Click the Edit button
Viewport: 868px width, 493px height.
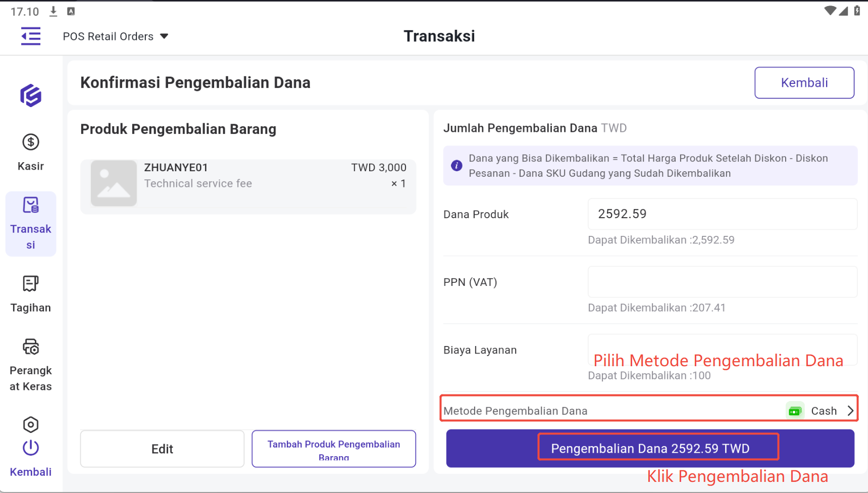(x=162, y=449)
